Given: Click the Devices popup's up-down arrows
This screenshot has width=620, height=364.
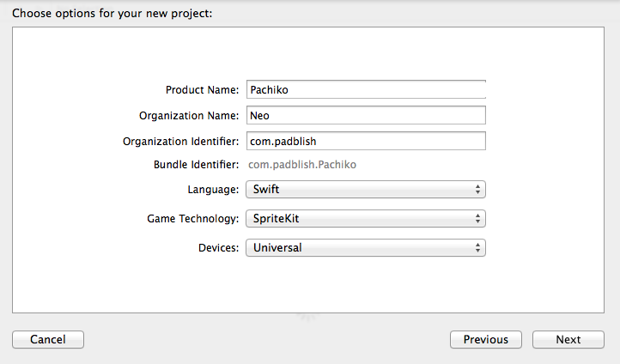Looking at the screenshot, I should point(477,248).
